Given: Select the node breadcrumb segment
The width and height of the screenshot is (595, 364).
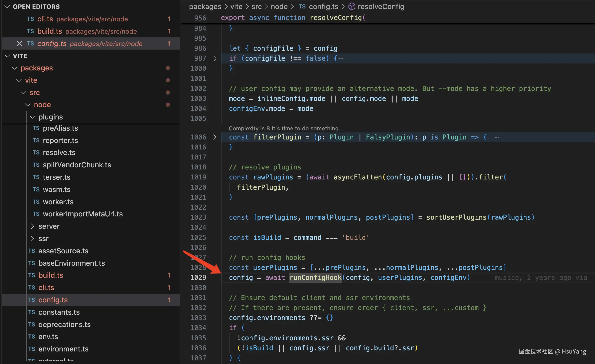Looking at the screenshot, I should click(x=279, y=7).
